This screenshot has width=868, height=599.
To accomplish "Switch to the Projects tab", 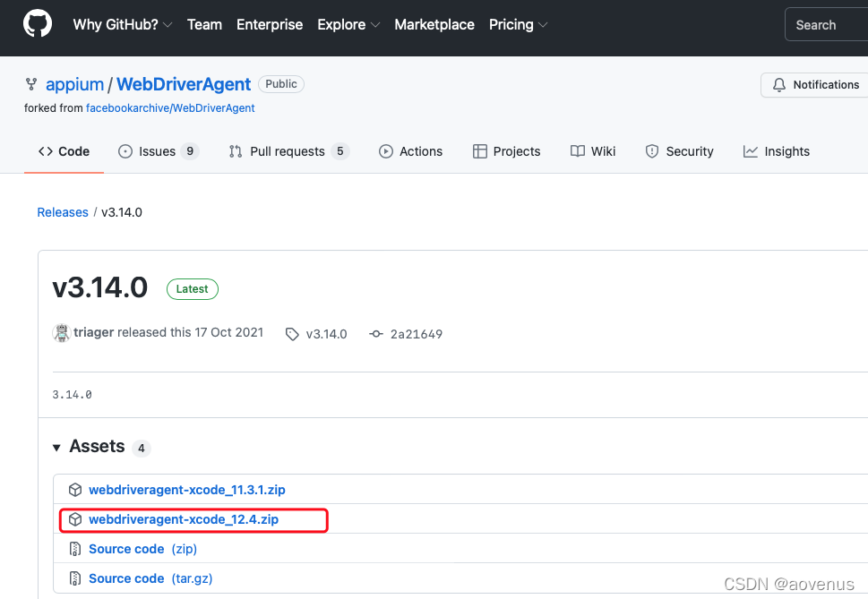I will [x=506, y=151].
